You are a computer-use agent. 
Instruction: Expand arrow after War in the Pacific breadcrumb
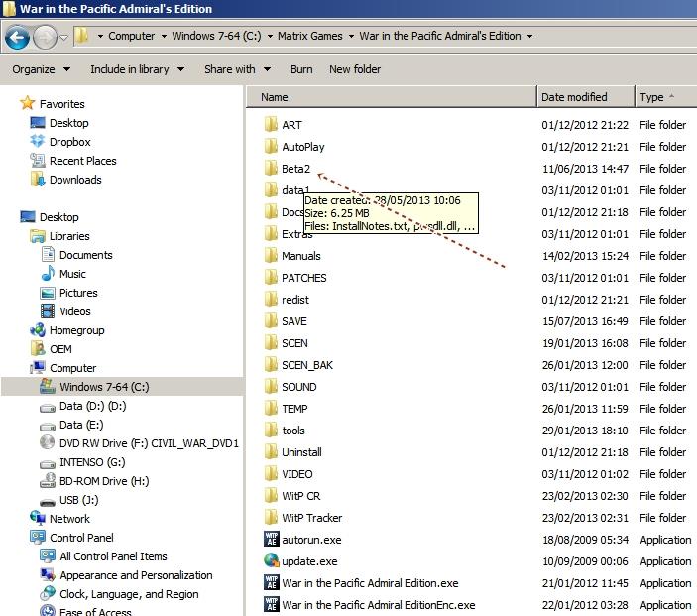click(x=529, y=36)
